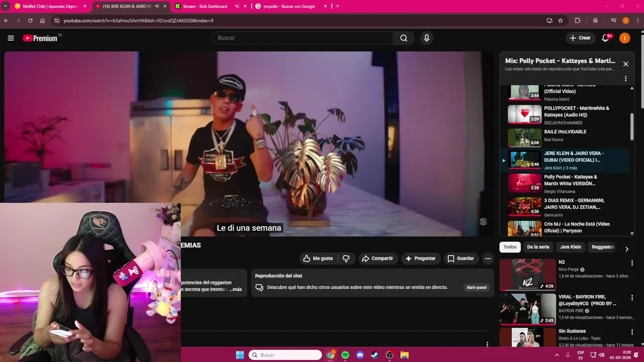
Task: Select the Jere Klein filter chip
Action: (x=571, y=247)
